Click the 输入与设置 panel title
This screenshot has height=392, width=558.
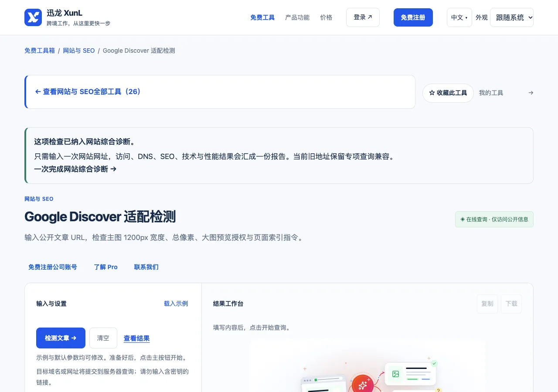(x=51, y=304)
